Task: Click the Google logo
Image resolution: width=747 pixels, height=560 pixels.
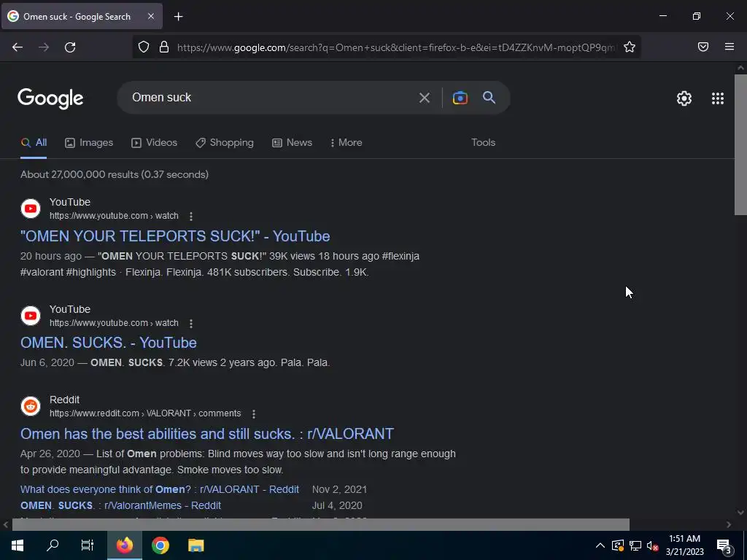Action: 50,98
